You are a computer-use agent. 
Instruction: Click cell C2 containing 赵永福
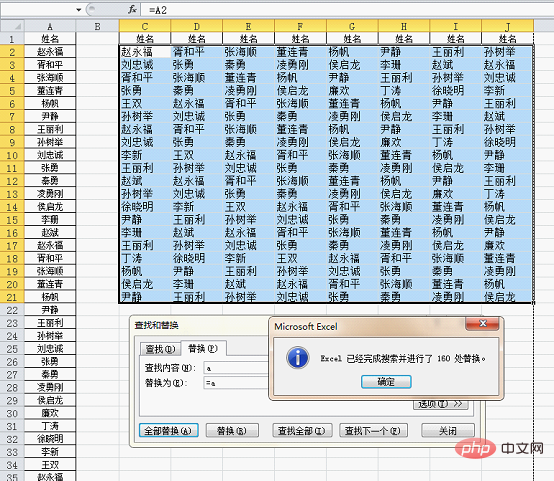click(145, 52)
